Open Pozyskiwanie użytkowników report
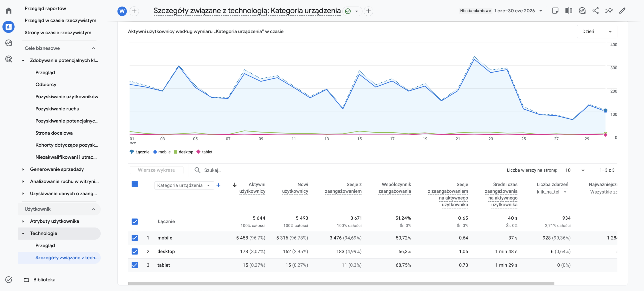 (67, 97)
